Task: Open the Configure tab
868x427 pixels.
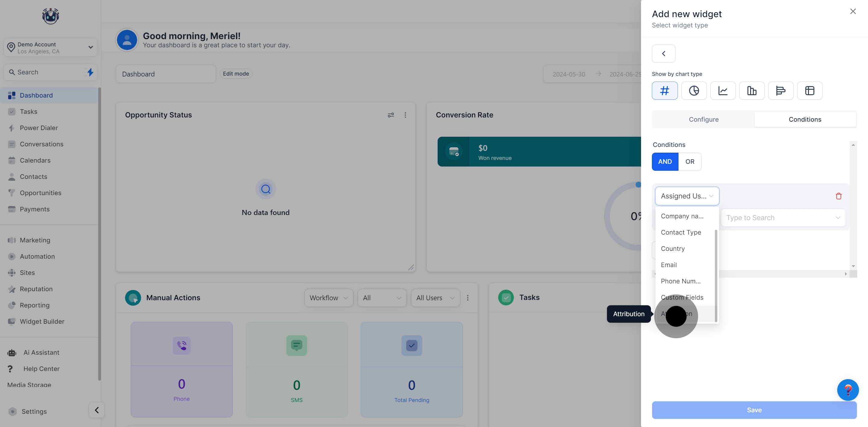Action: click(x=703, y=120)
